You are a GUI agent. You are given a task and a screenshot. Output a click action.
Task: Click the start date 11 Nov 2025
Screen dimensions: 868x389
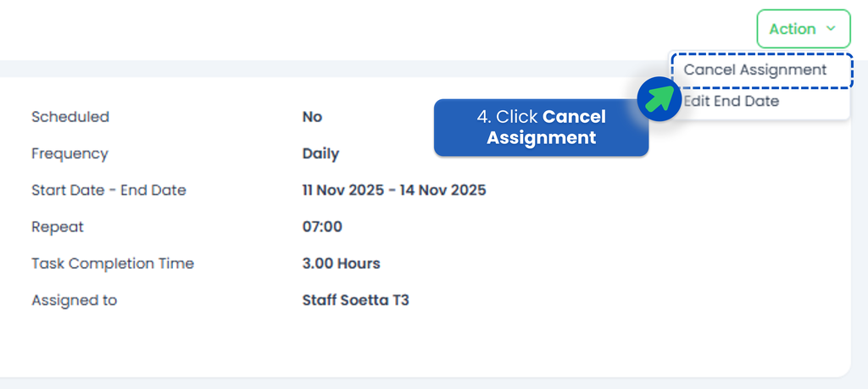click(342, 191)
